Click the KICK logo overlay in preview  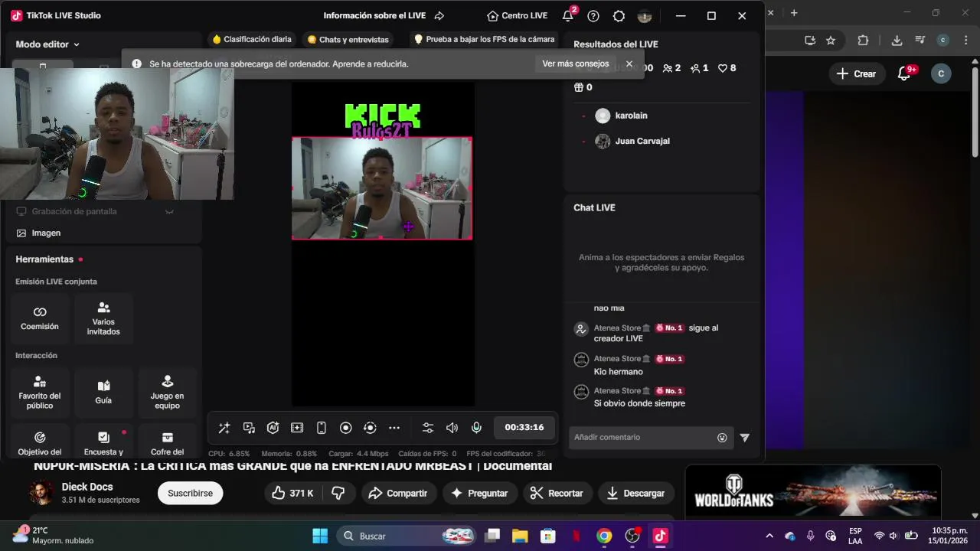click(383, 116)
